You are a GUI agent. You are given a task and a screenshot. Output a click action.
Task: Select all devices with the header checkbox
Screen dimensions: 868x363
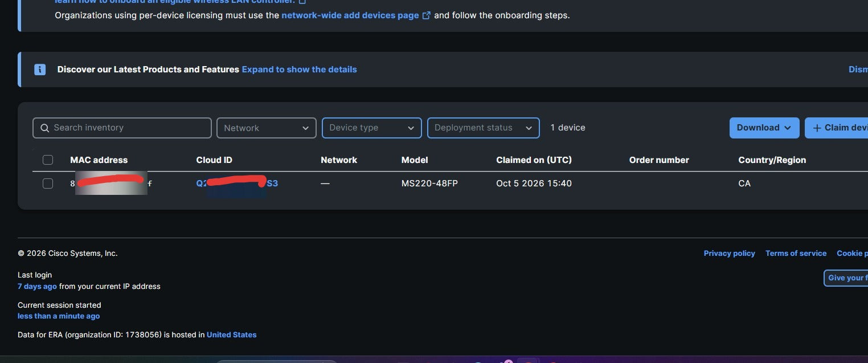(48, 160)
